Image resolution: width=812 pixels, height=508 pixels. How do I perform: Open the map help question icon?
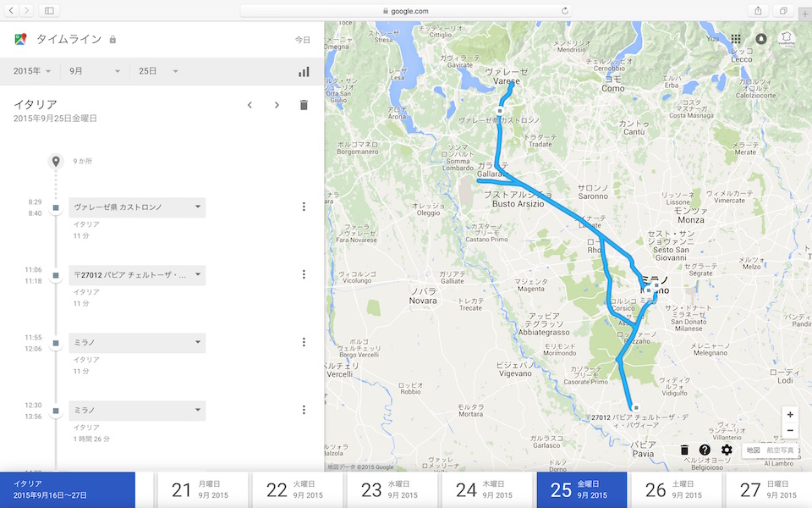pyautogui.click(x=705, y=450)
